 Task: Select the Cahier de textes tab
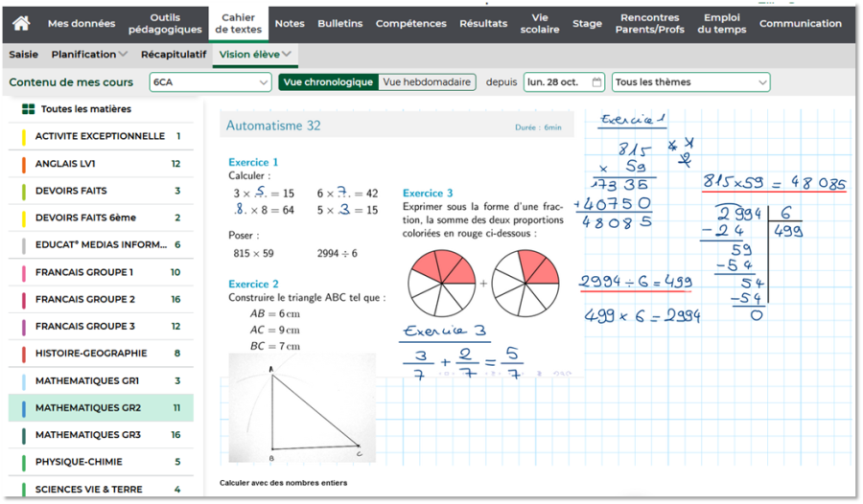click(239, 24)
